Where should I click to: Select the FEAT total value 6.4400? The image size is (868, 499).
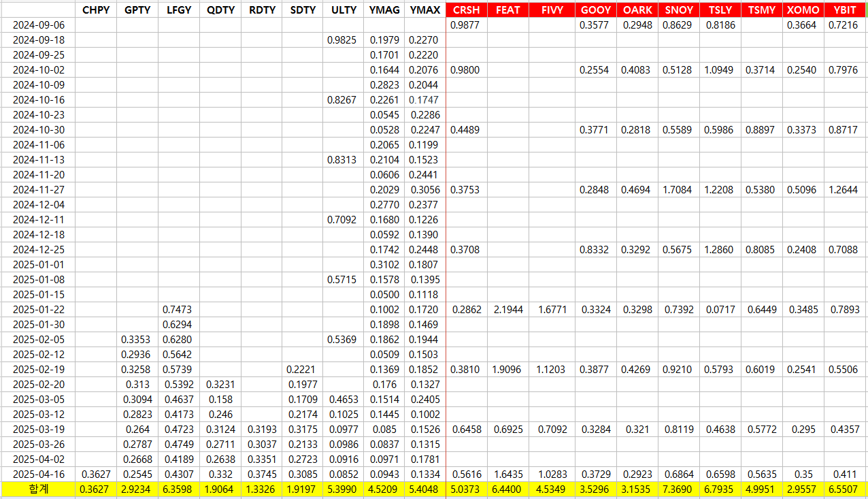pos(508,489)
